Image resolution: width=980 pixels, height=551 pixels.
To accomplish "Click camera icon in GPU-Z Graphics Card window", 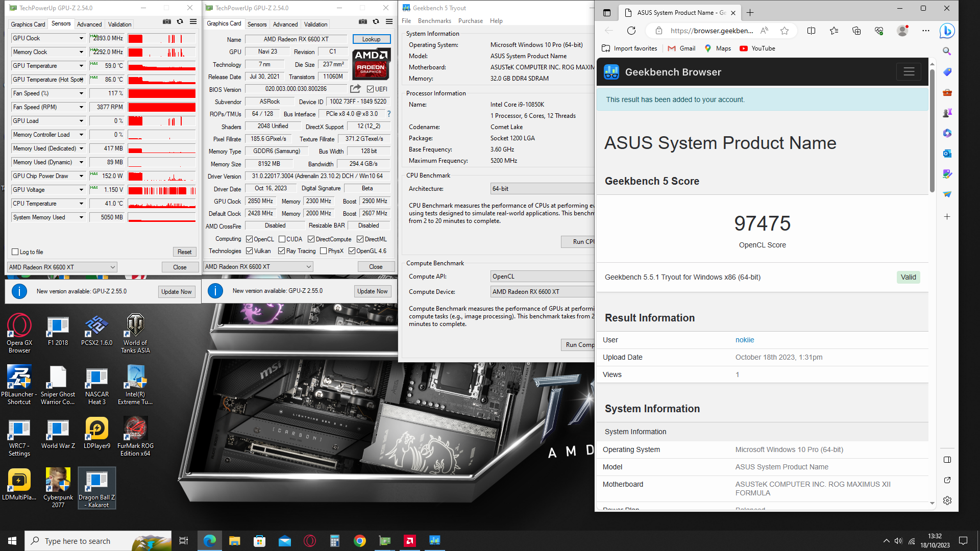I will click(x=363, y=22).
